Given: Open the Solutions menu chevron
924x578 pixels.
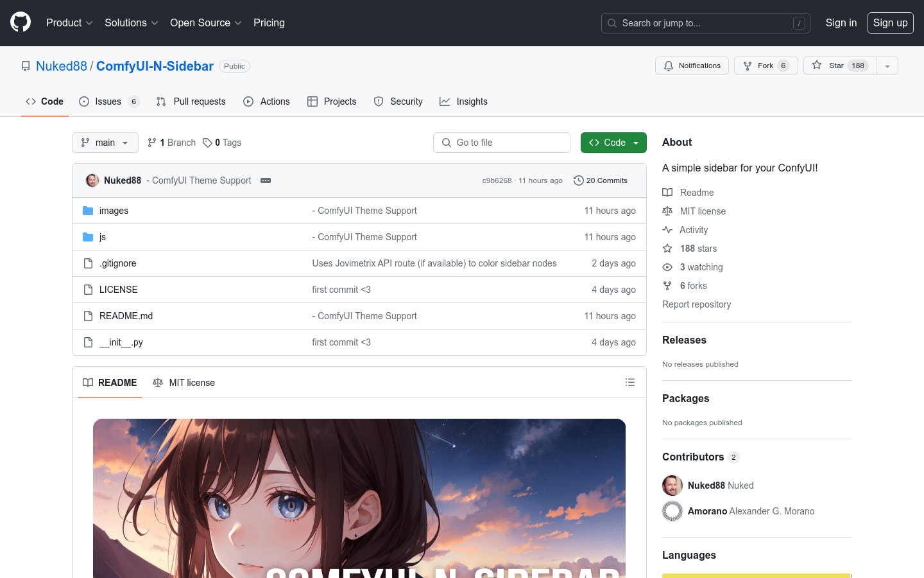Looking at the screenshot, I should click(155, 22).
